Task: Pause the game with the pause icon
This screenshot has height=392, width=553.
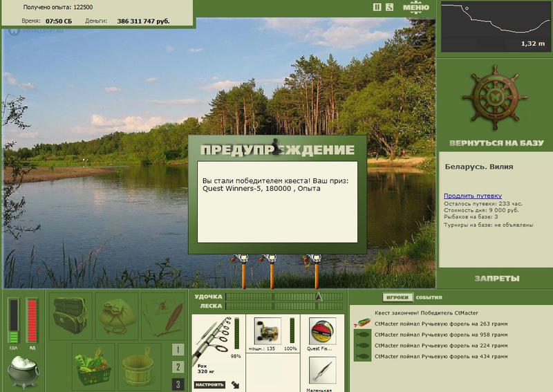Action: tap(377, 7)
